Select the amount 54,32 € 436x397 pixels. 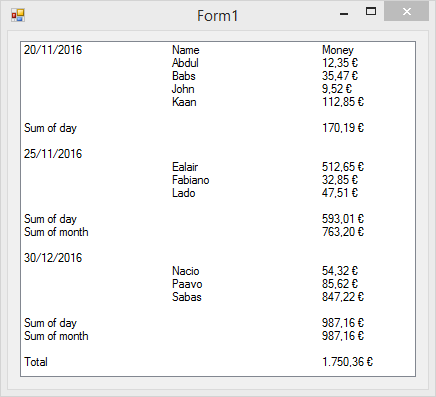340,271
